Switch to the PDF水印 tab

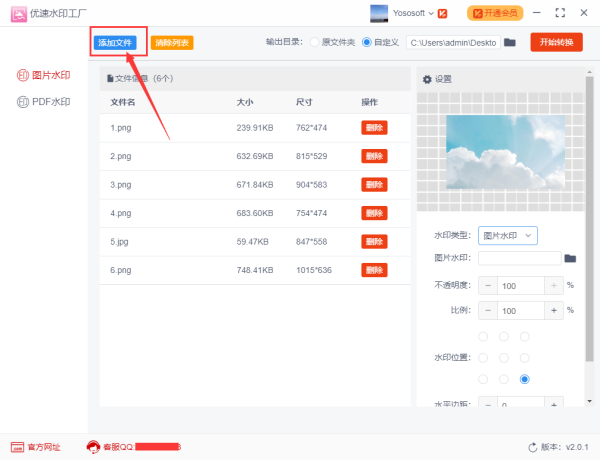44,101
